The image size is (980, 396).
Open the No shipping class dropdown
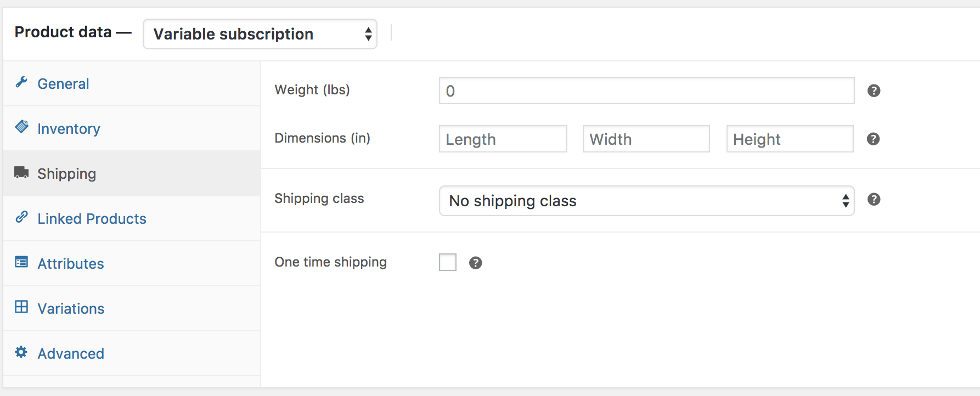(x=646, y=201)
